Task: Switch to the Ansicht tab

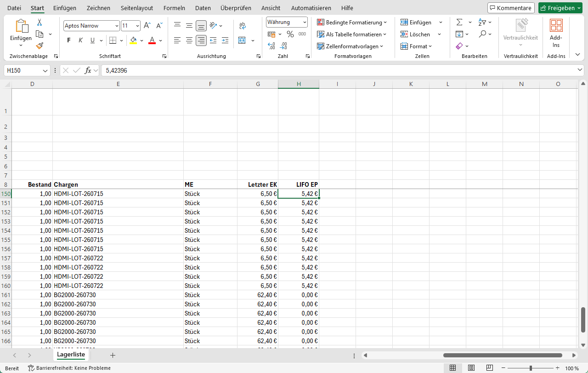Action: click(271, 8)
